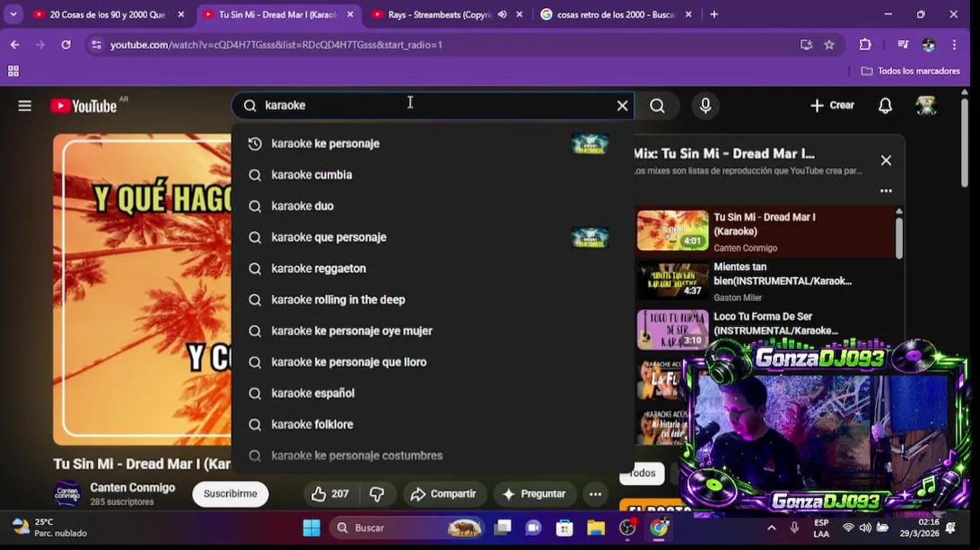The width and height of the screenshot is (980, 550).
Task: Select the Todos filter chip
Action: pyautogui.click(x=642, y=474)
